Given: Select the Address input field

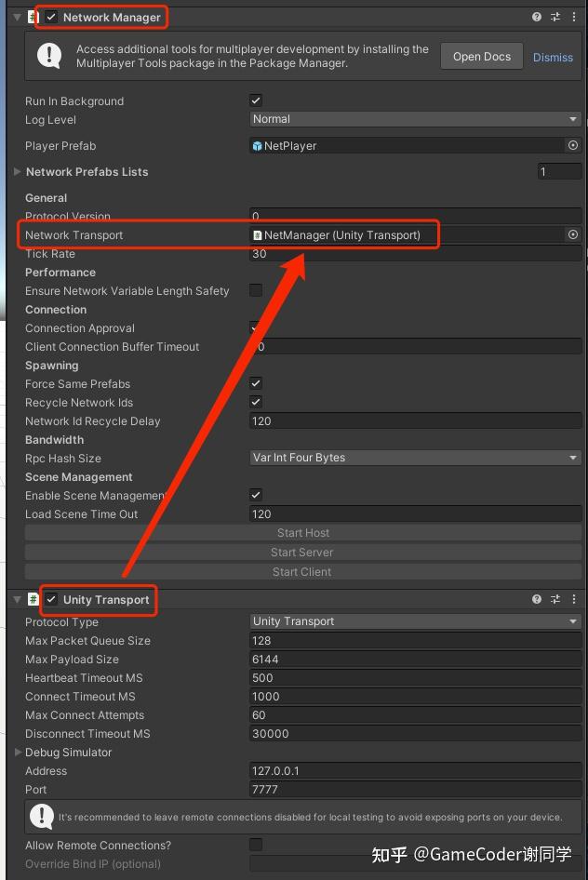Looking at the screenshot, I should pos(414,770).
